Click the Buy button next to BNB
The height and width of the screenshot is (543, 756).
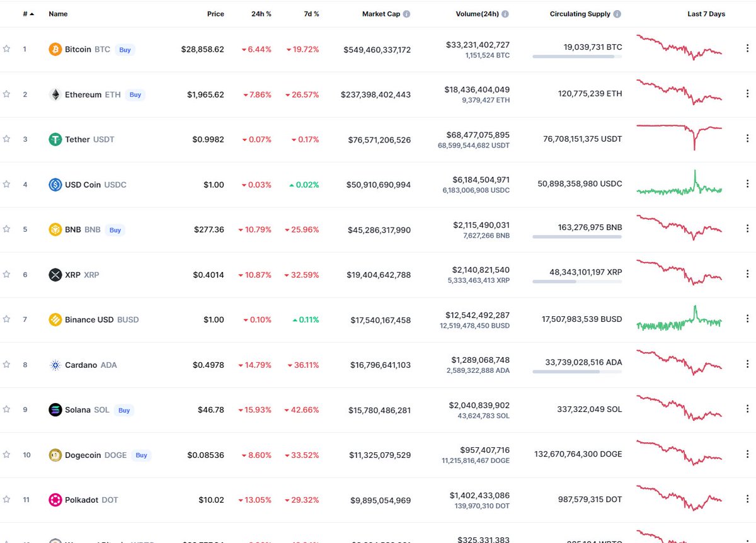(x=115, y=230)
